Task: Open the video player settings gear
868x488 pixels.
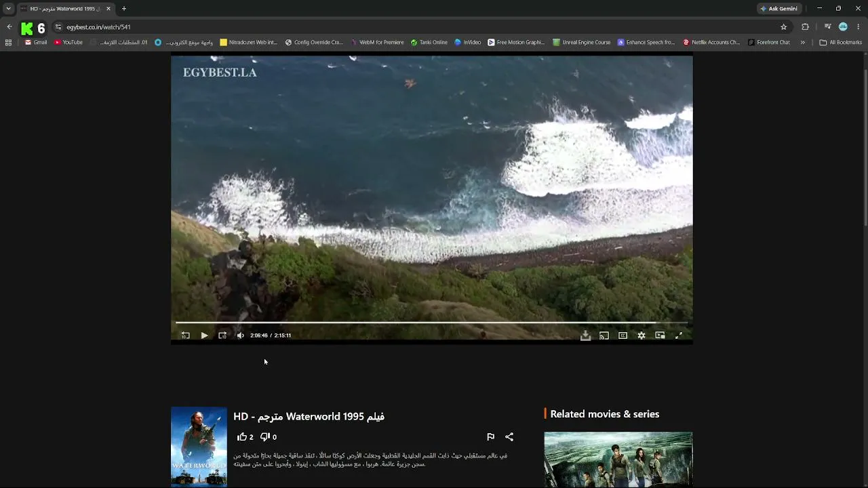Action: (x=641, y=335)
